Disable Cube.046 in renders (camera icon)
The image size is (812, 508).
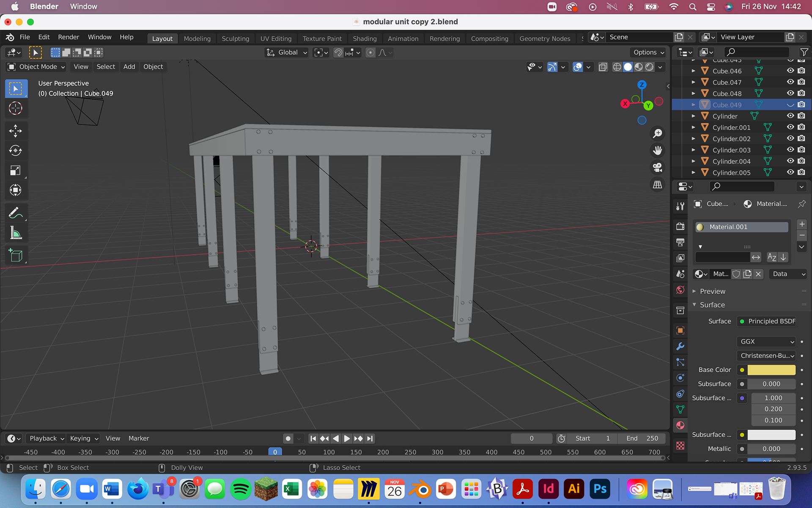[801, 71]
